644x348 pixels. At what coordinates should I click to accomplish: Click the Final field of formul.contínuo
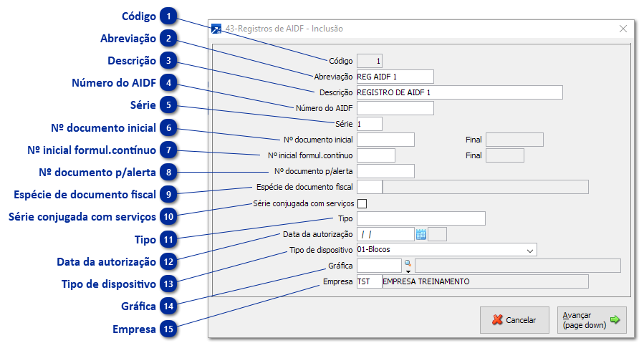point(505,155)
